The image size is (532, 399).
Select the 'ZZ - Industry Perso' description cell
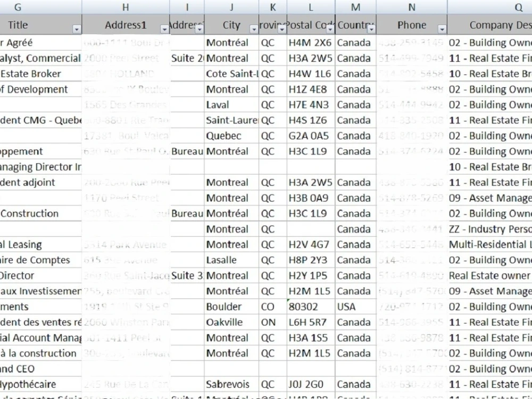(490, 229)
